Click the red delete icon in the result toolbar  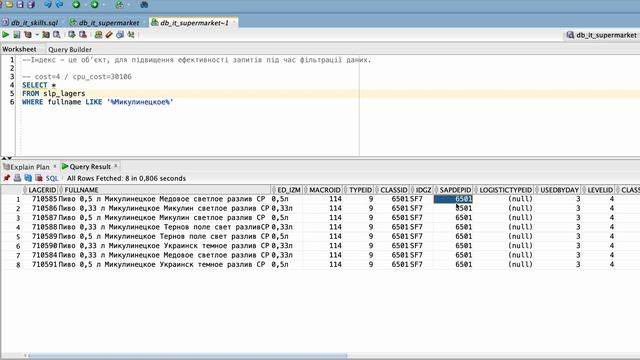(x=39, y=178)
